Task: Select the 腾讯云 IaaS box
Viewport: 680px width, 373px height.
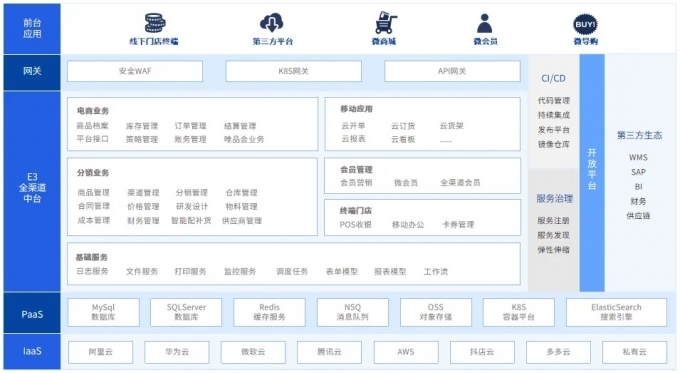Action: 329,352
